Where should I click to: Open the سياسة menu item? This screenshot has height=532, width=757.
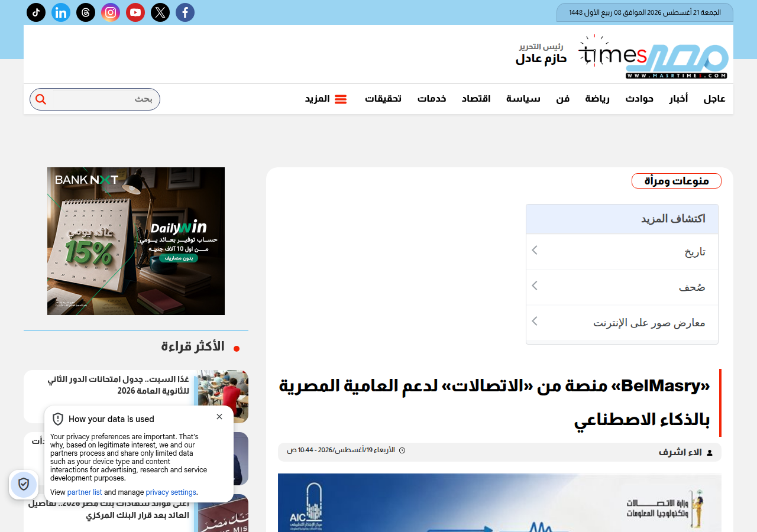point(523,99)
